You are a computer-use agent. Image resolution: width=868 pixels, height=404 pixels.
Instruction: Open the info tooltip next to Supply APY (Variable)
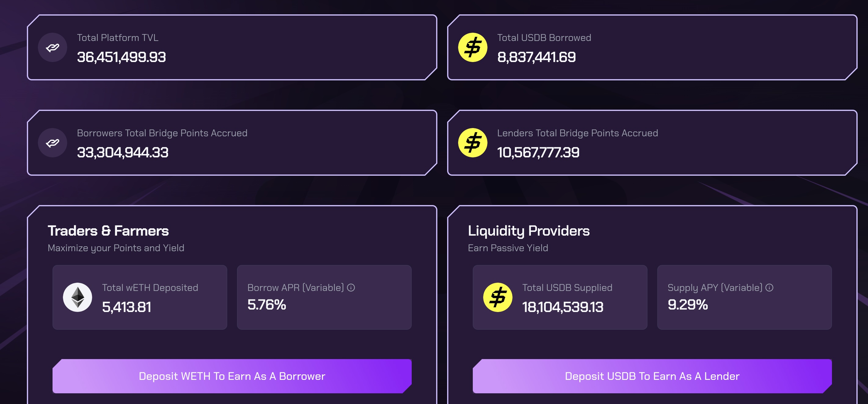click(x=769, y=288)
